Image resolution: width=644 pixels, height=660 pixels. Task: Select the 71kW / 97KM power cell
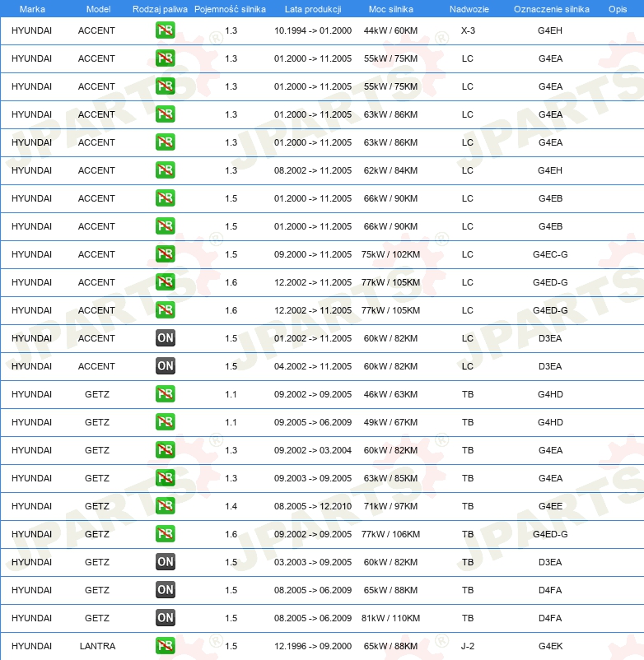tap(390, 506)
